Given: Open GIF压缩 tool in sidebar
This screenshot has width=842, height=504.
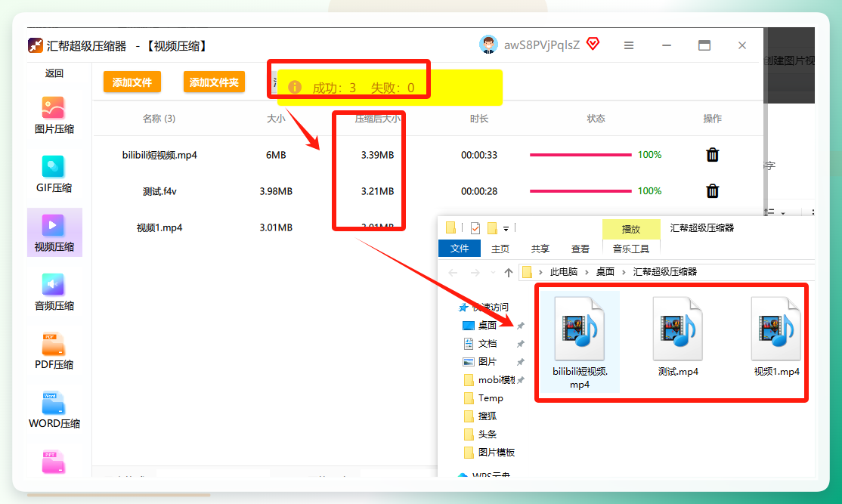Looking at the screenshot, I should pyautogui.click(x=54, y=175).
